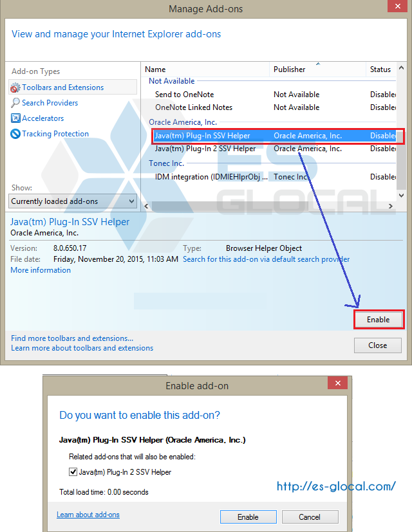Viewport: 412px width, 532px height.
Task: Click the list's scroll up arrow
Action: (x=401, y=68)
